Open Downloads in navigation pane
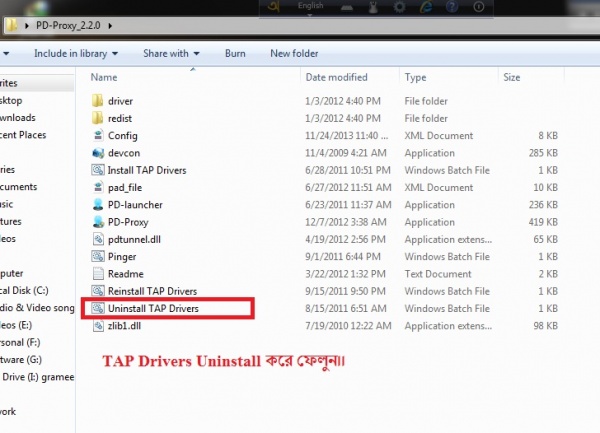The height and width of the screenshot is (433, 600). coord(18,118)
